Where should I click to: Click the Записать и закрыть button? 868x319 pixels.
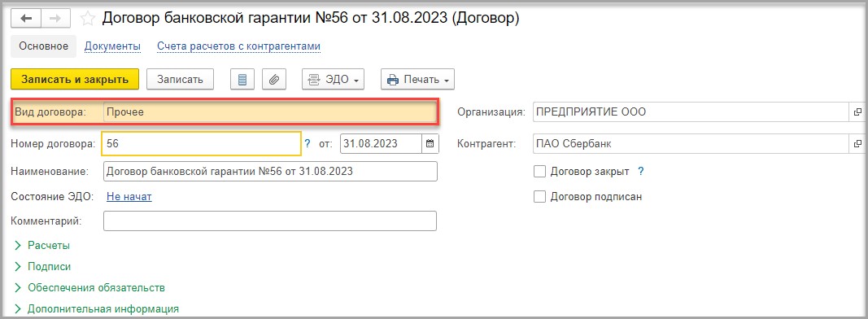click(x=75, y=79)
